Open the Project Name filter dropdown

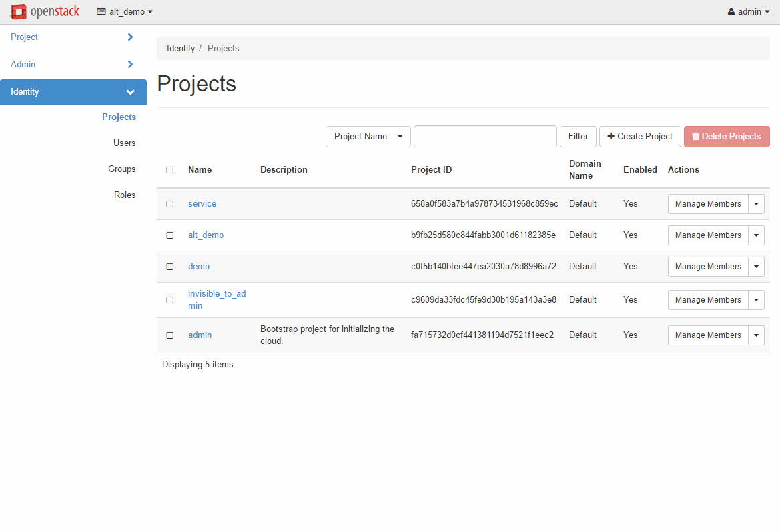tap(368, 137)
